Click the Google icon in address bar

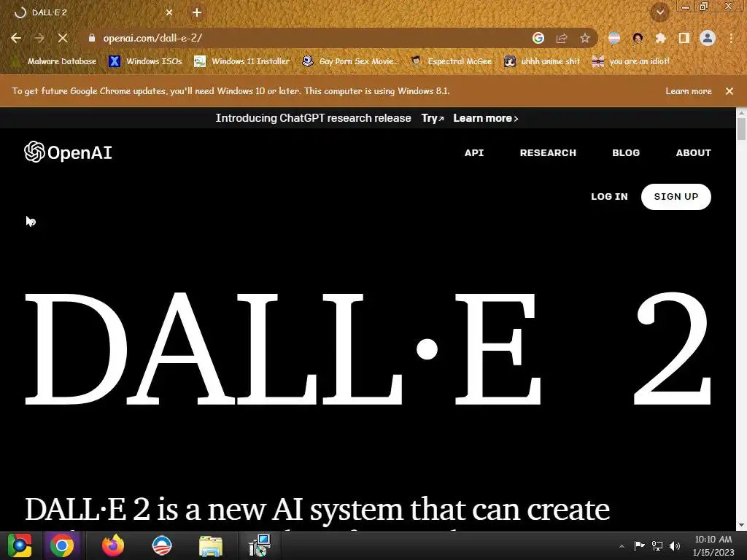point(538,38)
